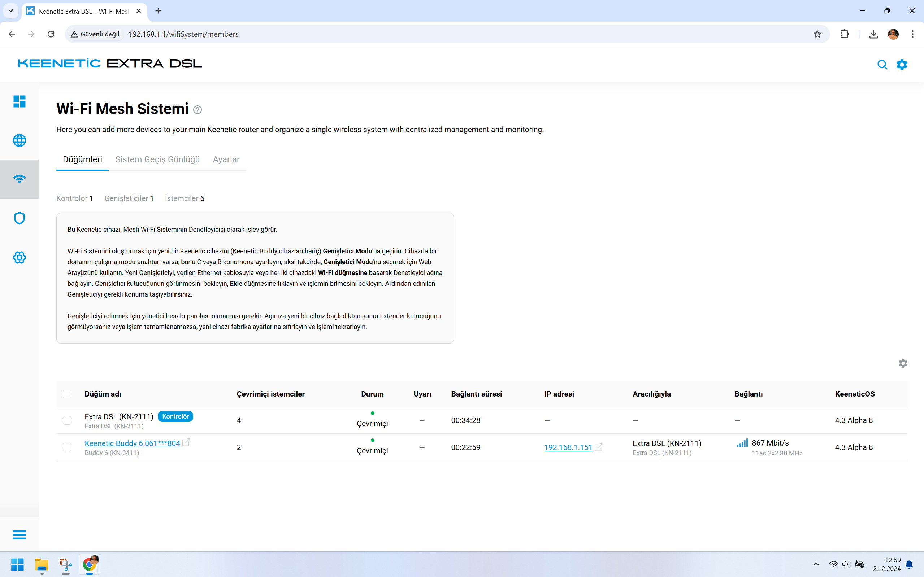Screen dimensions: 924x577
Task: Click external link icon beside Keenetic Buddy 6
Action: pyautogui.click(x=186, y=442)
